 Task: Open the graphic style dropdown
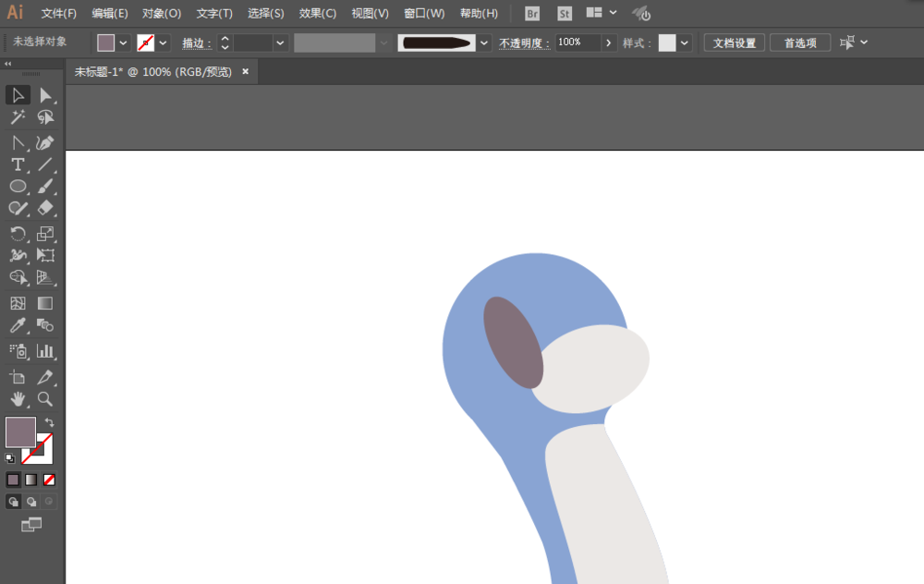click(684, 43)
